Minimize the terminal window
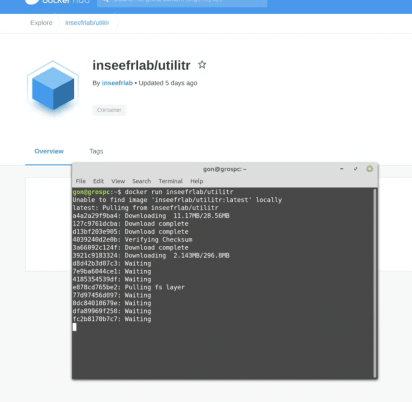This screenshot has width=412, height=402. [342, 169]
